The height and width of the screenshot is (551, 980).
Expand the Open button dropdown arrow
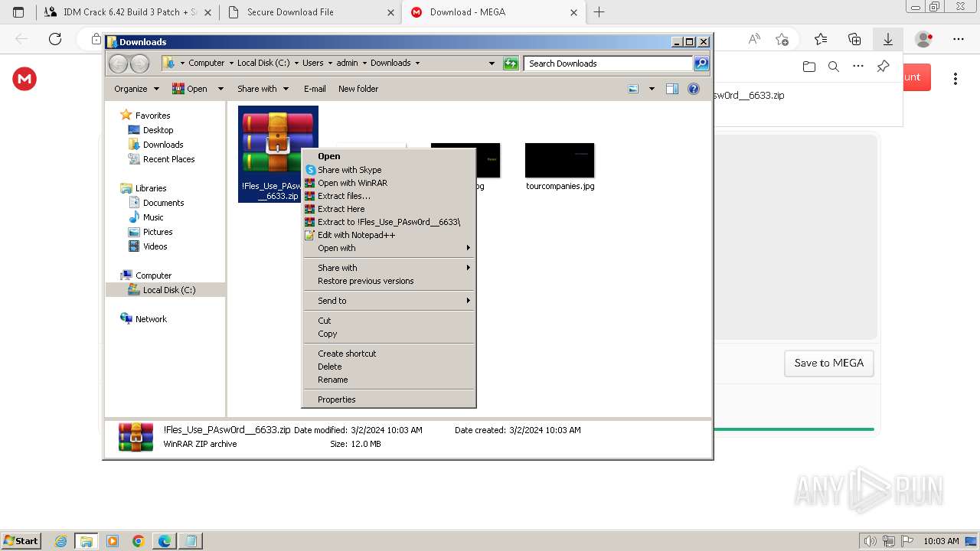220,89
